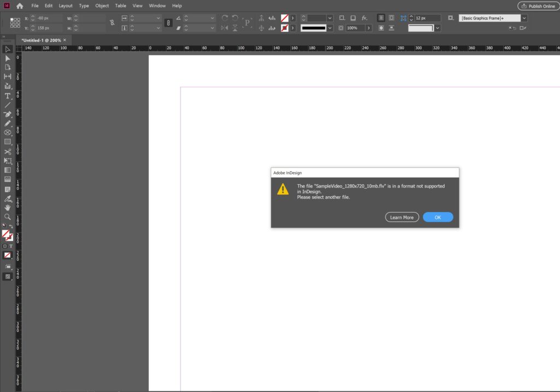Select the Gap tool
560x392 pixels.
[8, 77]
